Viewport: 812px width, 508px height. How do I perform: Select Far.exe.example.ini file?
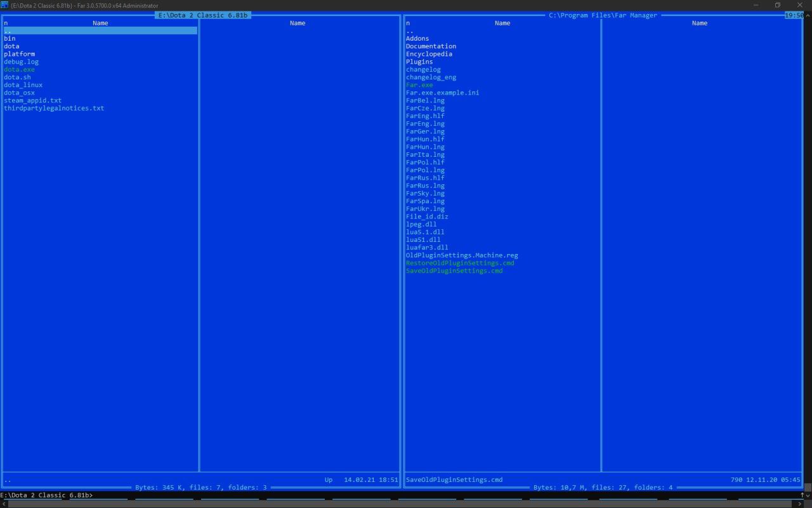[442, 93]
